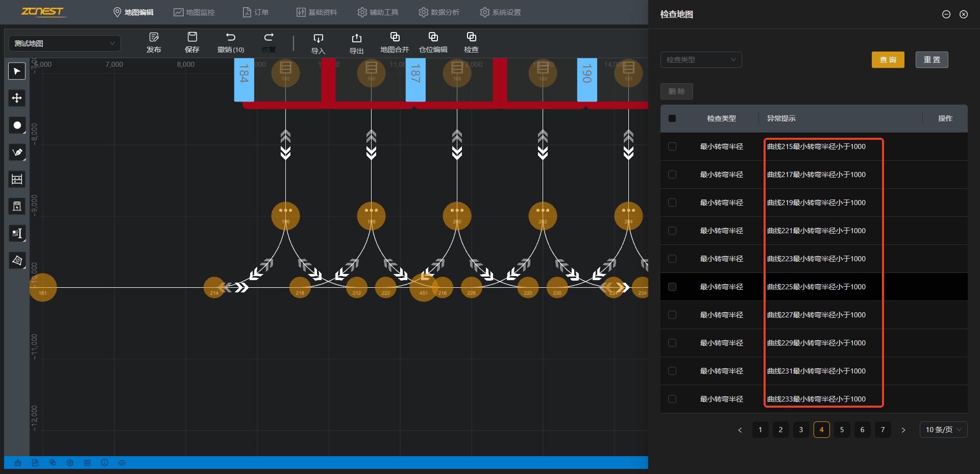
Task: Check the row for 曲线227
Action: click(672, 315)
